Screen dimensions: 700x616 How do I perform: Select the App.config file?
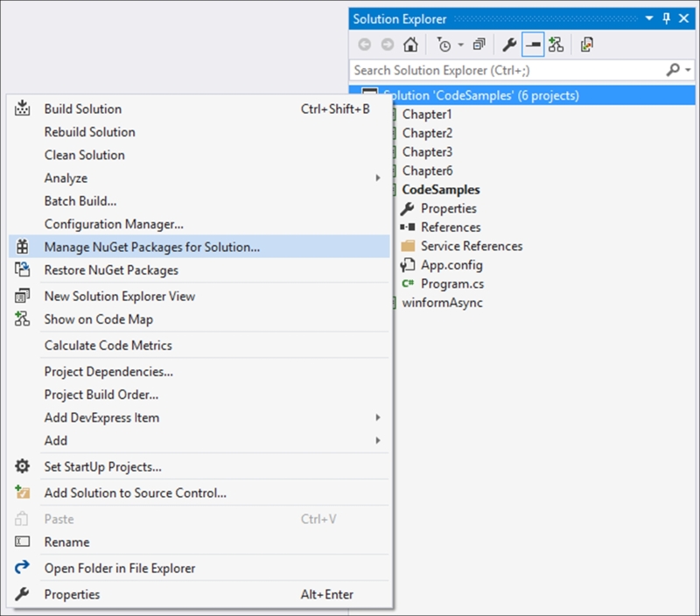click(451, 265)
